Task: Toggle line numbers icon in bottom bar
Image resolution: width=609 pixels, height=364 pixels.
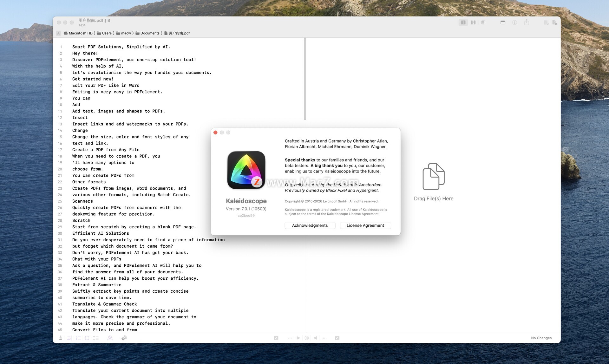Action: point(78,338)
